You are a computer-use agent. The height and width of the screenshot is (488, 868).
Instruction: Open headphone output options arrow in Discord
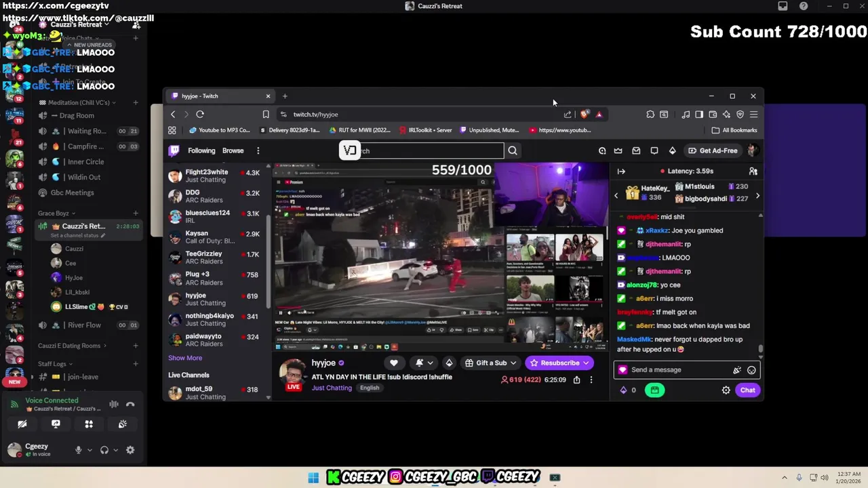[x=115, y=450]
